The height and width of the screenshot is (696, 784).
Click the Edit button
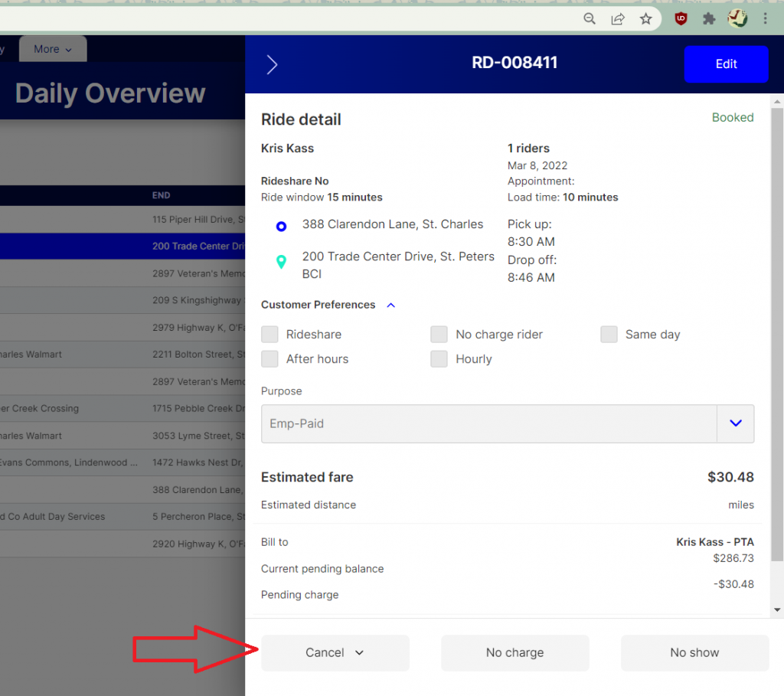coord(726,64)
